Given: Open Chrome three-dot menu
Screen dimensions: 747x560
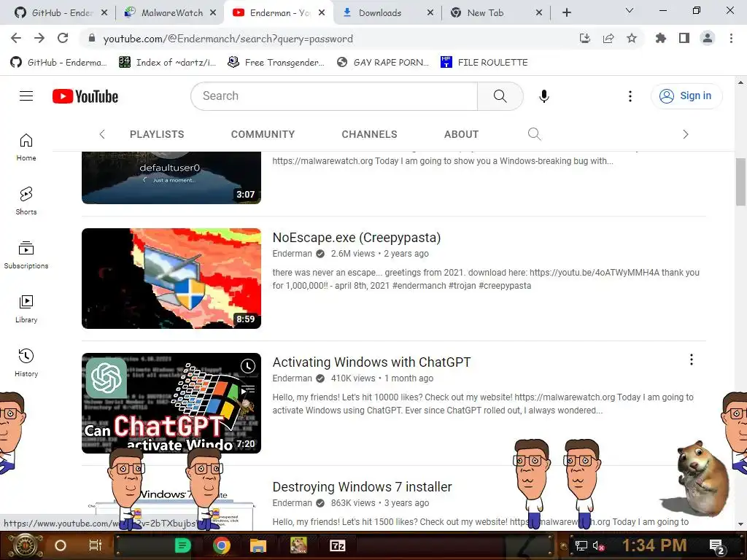Looking at the screenshot, I should [x=731, y=38].
